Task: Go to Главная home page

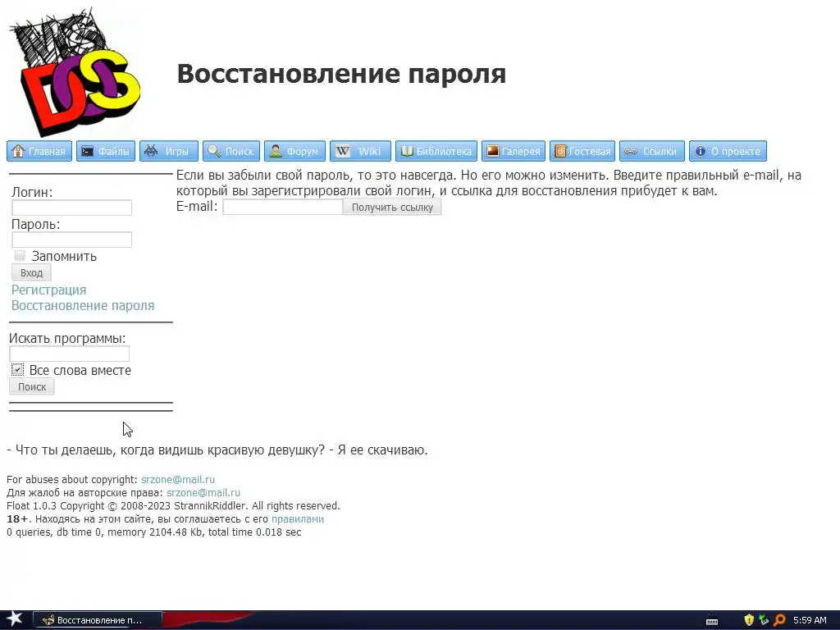Action: [x=39, y=151]
